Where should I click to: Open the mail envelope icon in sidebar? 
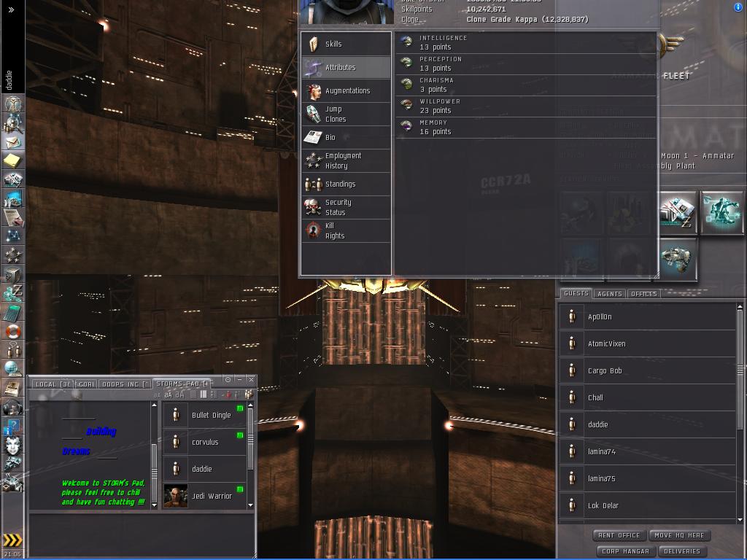coord(13,142)
